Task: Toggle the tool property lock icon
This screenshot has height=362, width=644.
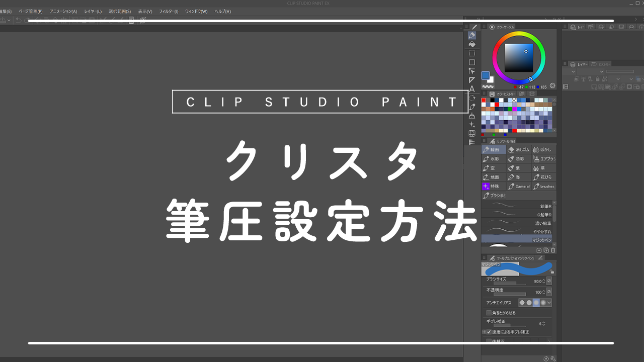Action: coord(552,271)
